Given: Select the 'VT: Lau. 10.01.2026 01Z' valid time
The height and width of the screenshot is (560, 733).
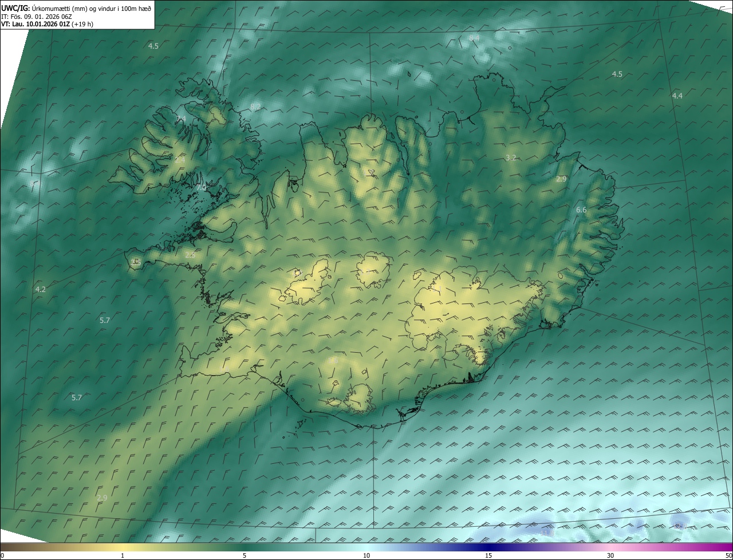Looking at the screenshot, I should pos(36,24).
